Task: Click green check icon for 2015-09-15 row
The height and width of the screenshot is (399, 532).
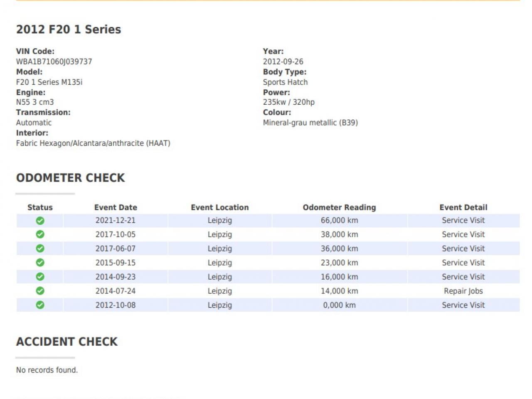Action: click(x=40, y=263)
